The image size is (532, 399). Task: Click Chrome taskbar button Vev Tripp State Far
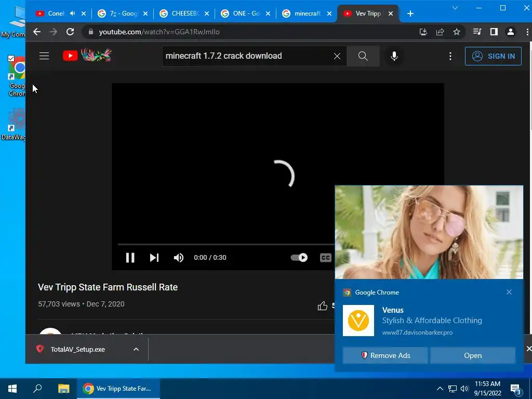coord(118,389)
